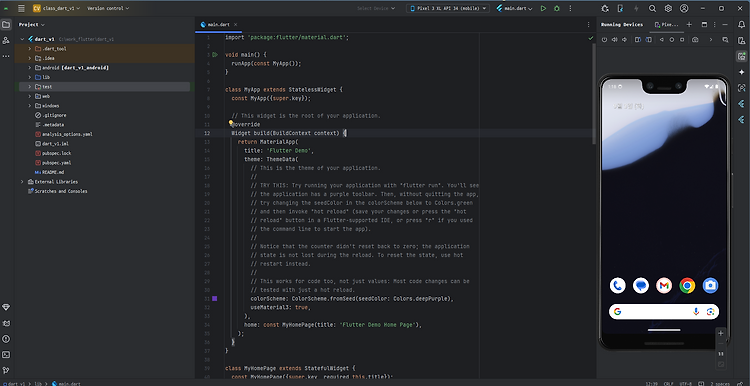Toggle the Running Devices tool window button
The width and height of the screenshot is (750, 386).
click(x=741, y=56)
